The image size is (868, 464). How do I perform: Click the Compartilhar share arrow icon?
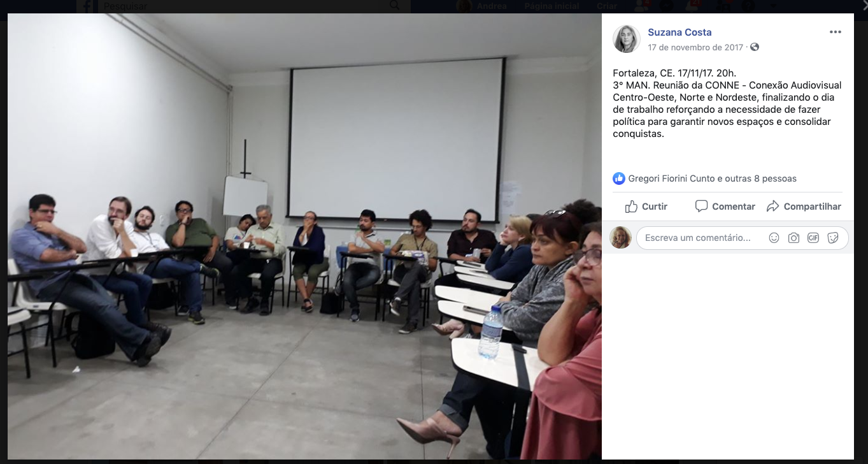click(x=772, y=207)
